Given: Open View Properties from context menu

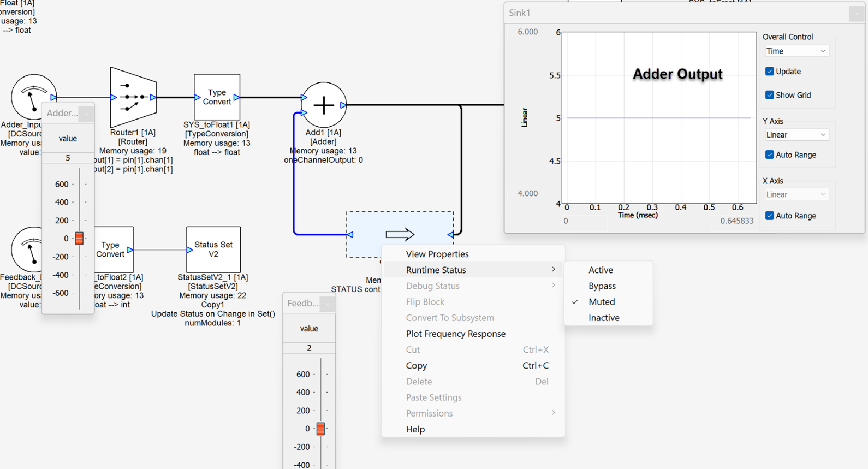Looking at the screenshot, I should click(x=437, y=254).
